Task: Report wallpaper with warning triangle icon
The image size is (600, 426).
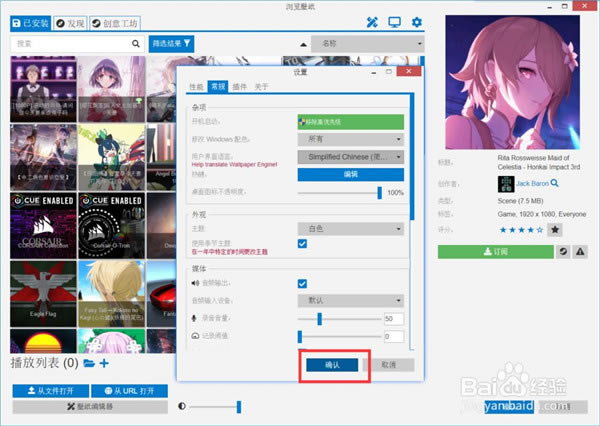Action: click(580, 251)
